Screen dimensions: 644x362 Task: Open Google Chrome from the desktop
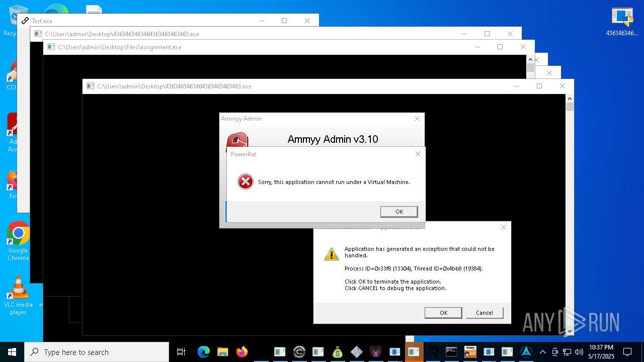pyautogui.click(x=18, y=241)
